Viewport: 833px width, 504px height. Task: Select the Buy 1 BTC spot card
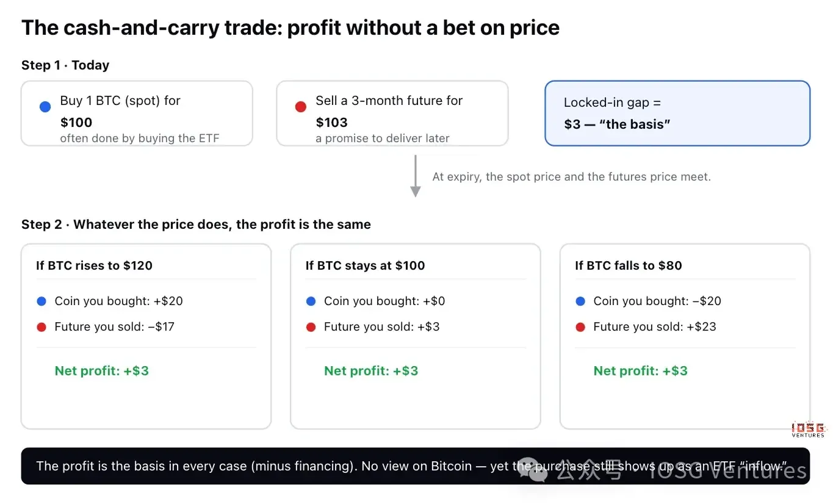pyautogui.click(x=137, y=113)
